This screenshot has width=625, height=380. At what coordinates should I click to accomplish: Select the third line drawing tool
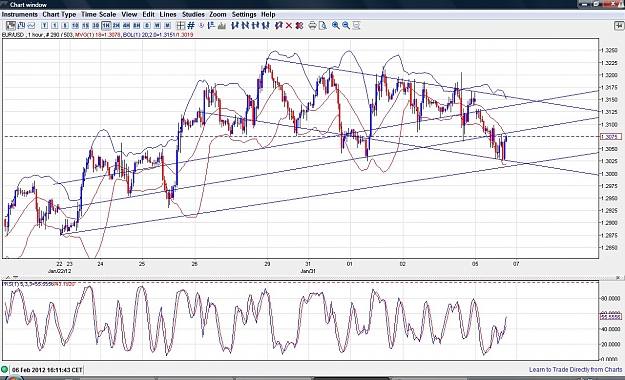point(256,26)
